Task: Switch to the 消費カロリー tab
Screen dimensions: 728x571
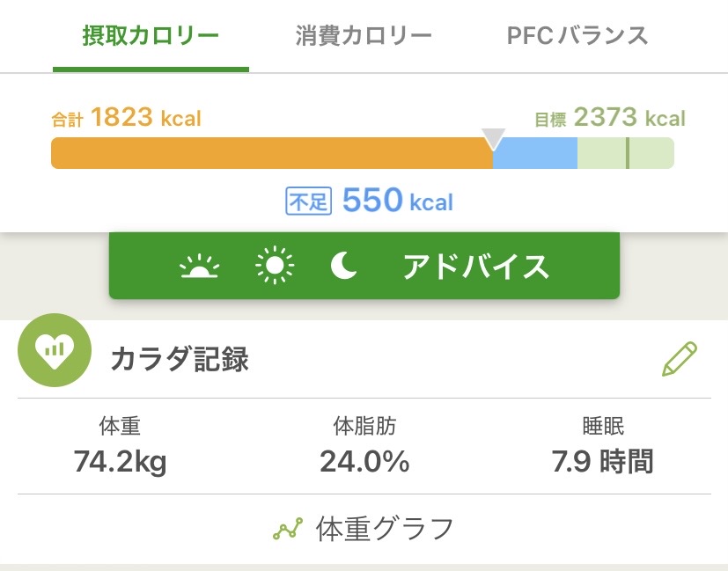Action: (x=364, y=36)
